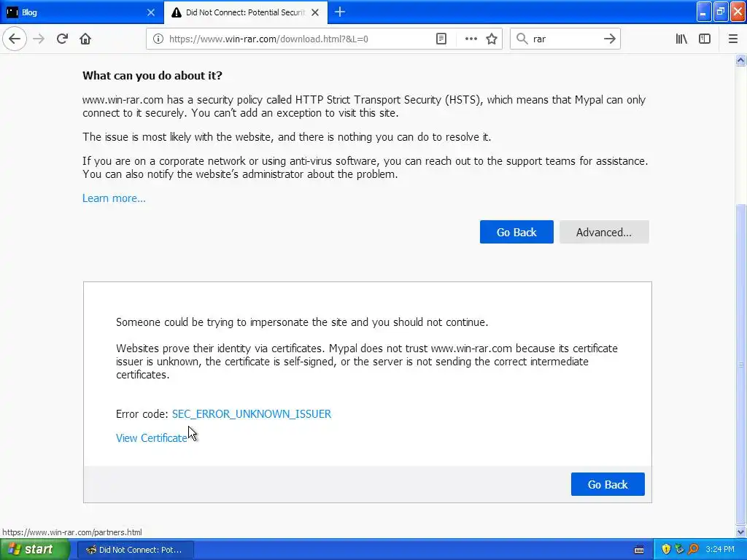Focus the search box containing rar
This screenshot has width=747, height=560.
point(565,39)
